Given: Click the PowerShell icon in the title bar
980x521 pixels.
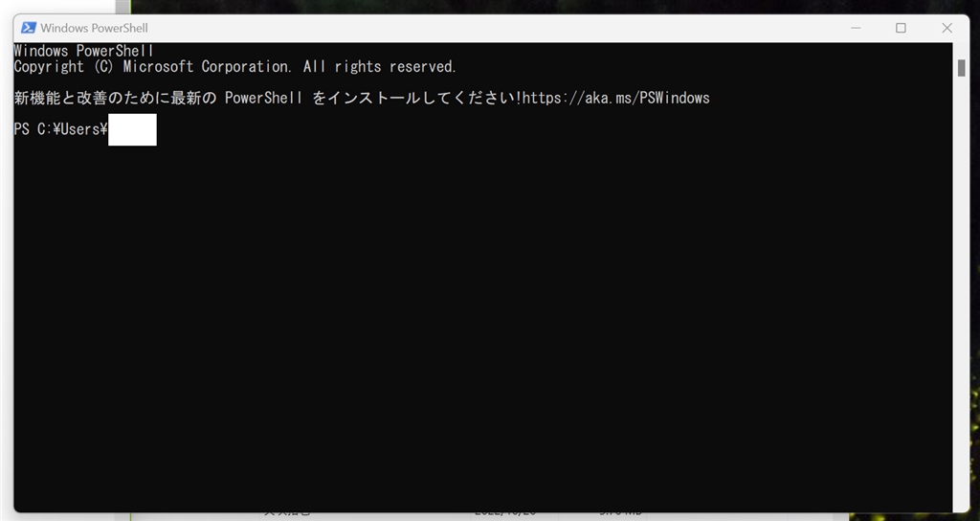Looking at the screenshot, I should tap(28, 28).
